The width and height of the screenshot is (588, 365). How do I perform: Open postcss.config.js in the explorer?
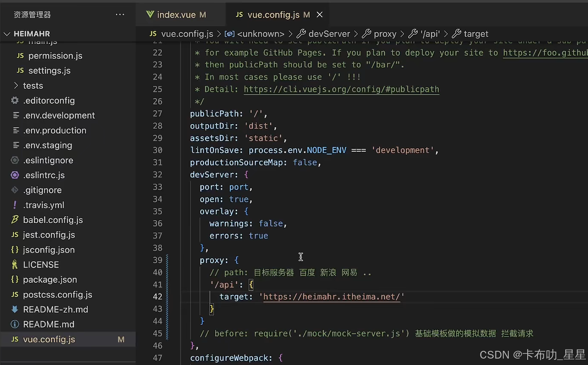(57, 295)
